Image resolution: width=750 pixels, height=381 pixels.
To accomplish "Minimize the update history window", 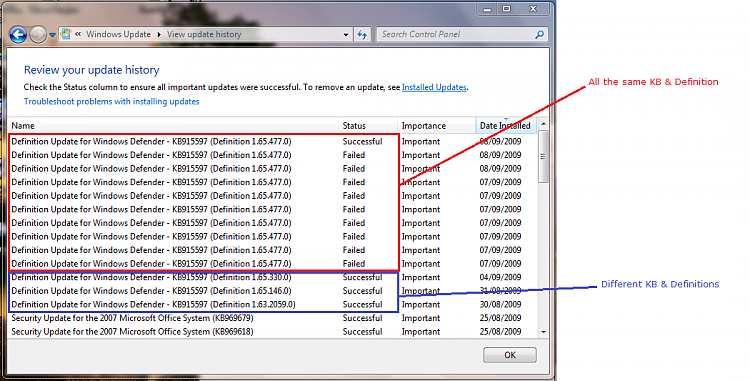I will tap(487, 9).
